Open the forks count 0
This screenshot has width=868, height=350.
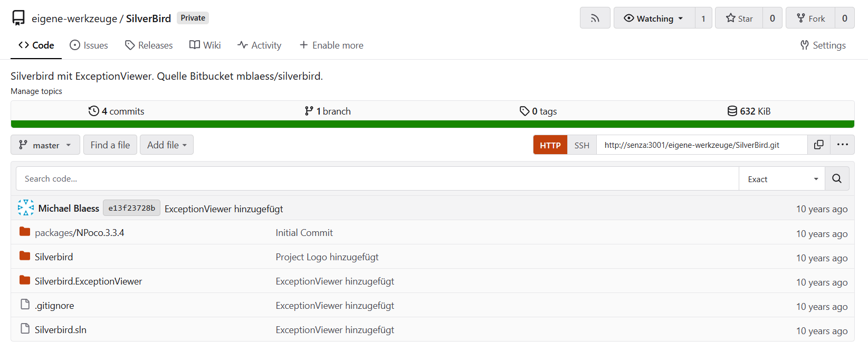(x=845, y=18)
